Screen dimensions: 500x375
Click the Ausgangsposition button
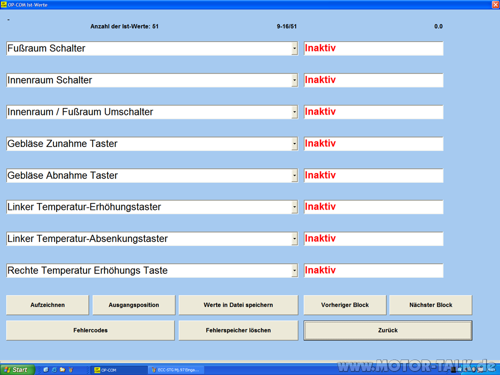click(x=134, y=305)
